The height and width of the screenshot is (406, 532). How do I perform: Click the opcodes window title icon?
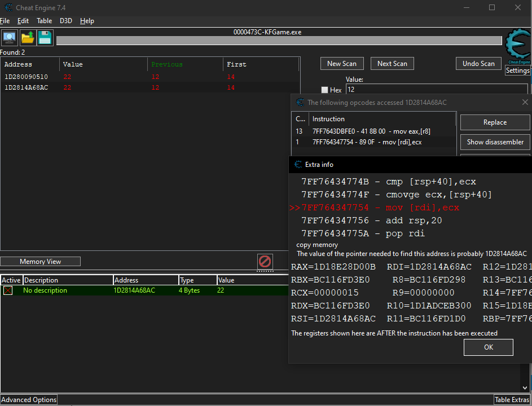299,103
